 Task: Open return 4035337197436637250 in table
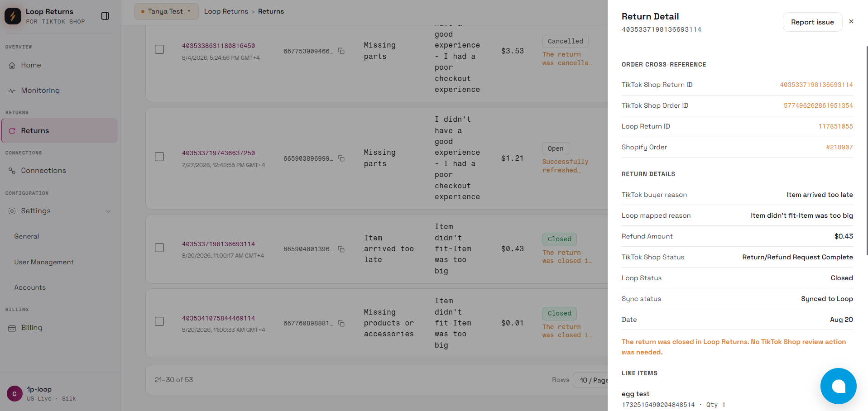[x=218, y=153]
